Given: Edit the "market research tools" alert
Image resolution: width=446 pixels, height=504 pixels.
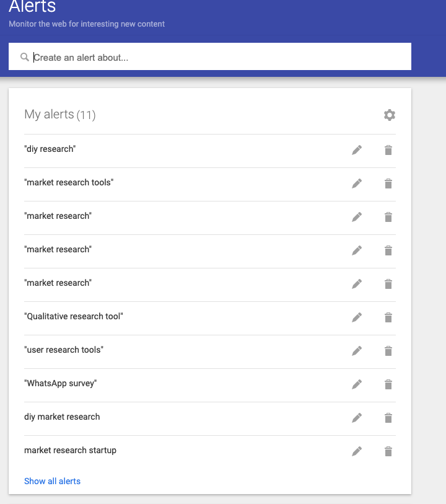Looking at the screenshot, I should coord(357,183).
